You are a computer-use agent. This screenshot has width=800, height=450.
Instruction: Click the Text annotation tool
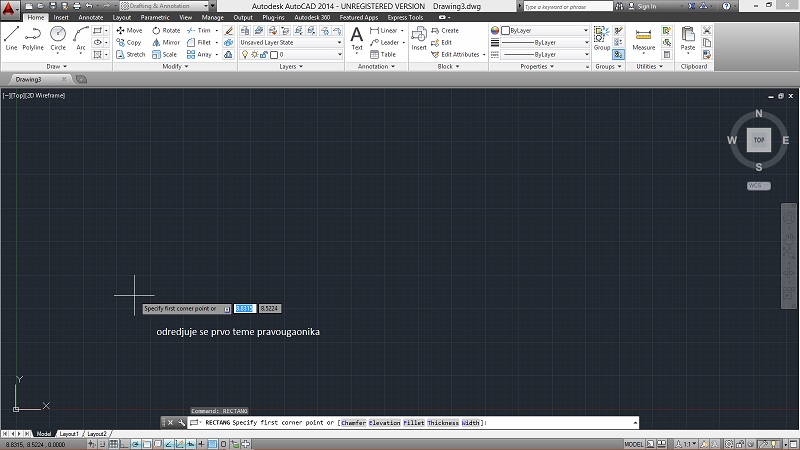(357, 38)
